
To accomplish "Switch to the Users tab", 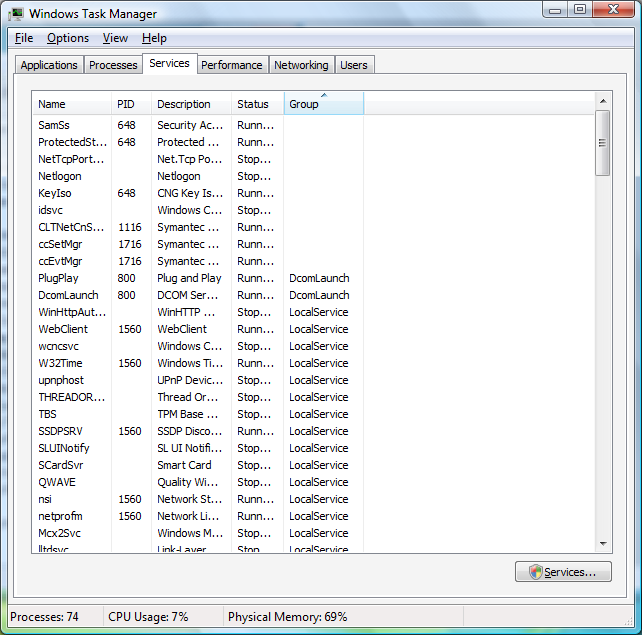I will (x=354, y=65).
